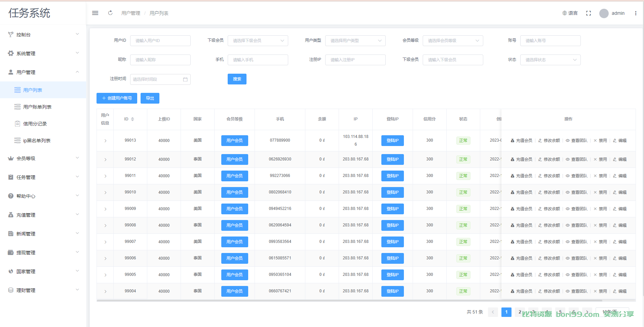Expand the 充值管理 sidebar menu
Screen dimensions: 644x327
pos(43,215)
